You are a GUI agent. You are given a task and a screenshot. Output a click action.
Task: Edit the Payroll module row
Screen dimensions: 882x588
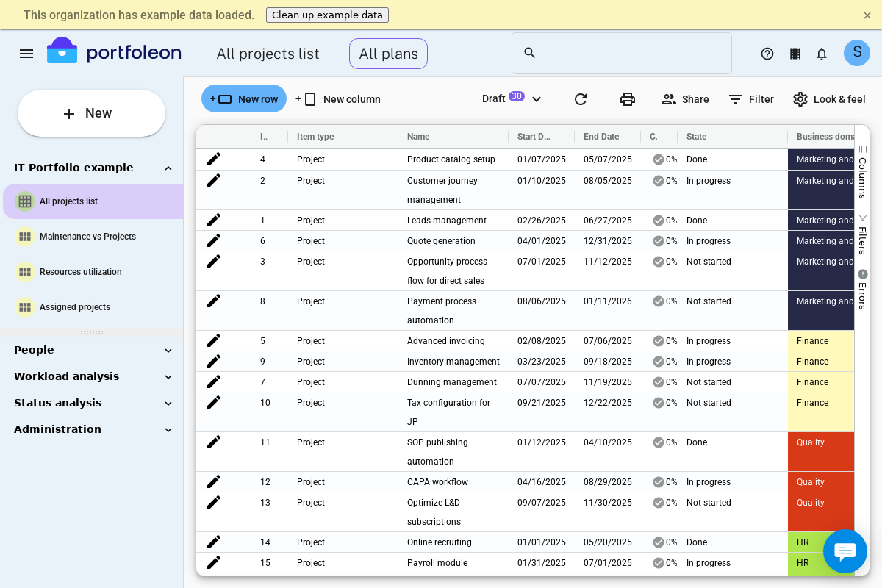tap(214, 562)
